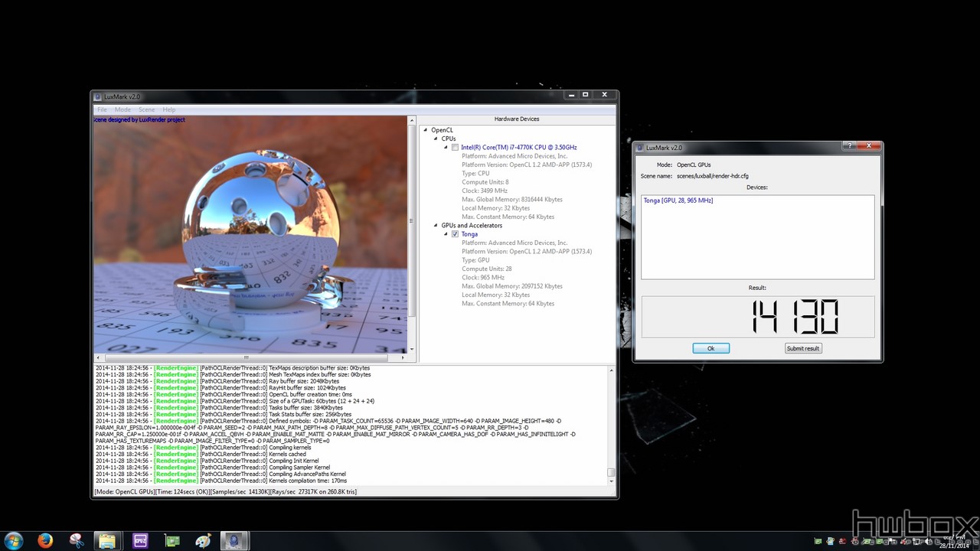
Task: Click the render view horizontal scrollbar thumb
Action: click(247, 357)
